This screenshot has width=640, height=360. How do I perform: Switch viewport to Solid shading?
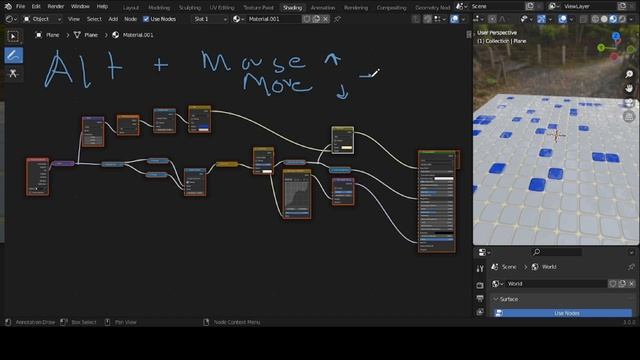(604, 19)
